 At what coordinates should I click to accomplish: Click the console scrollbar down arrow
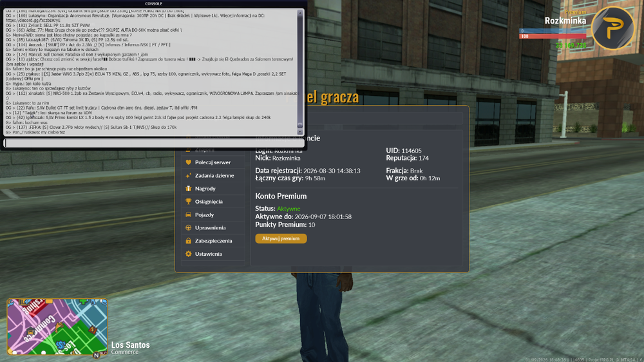tap(300, 132)
